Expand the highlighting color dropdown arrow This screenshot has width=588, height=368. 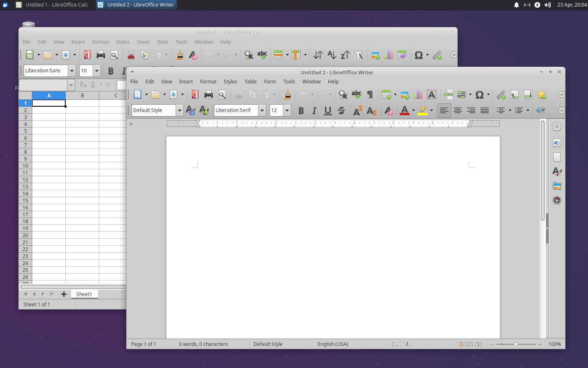tap(431, 110)
